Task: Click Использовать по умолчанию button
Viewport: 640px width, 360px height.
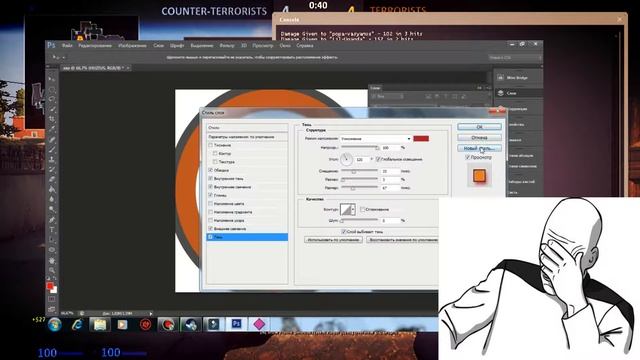Action: 333,240
